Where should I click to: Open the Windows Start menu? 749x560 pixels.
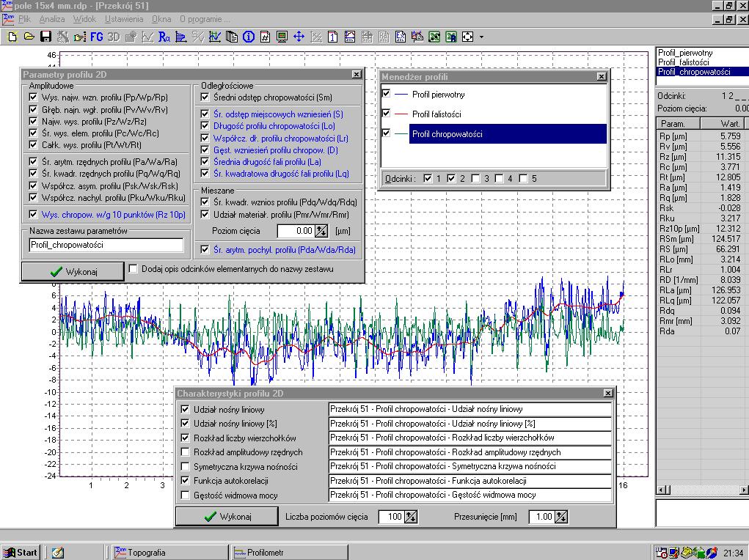[21, 553]
